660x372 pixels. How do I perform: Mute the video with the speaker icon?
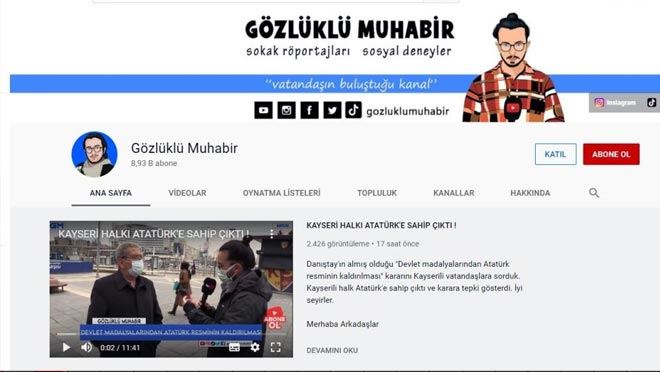pyautogui.click(x=87, y=347)
